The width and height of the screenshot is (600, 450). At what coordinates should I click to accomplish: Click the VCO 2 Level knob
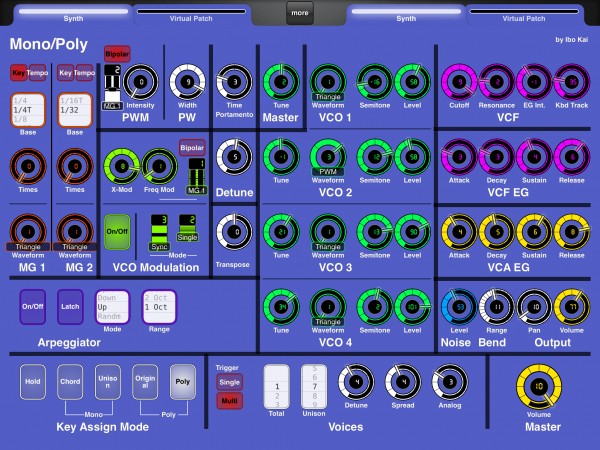[412, 157]
